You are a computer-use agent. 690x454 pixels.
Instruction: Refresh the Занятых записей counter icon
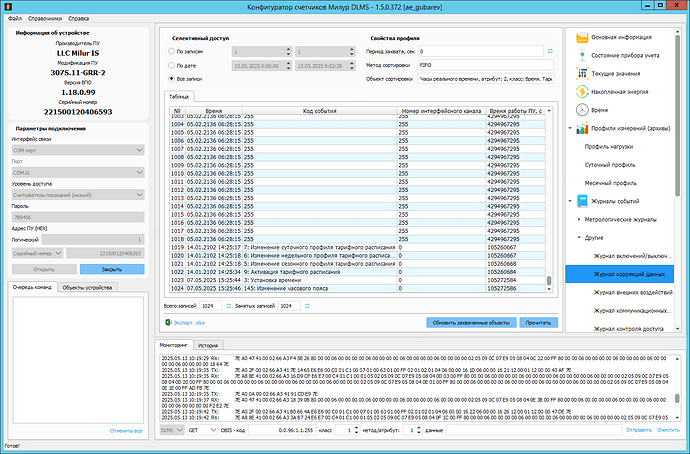point(307,306)
